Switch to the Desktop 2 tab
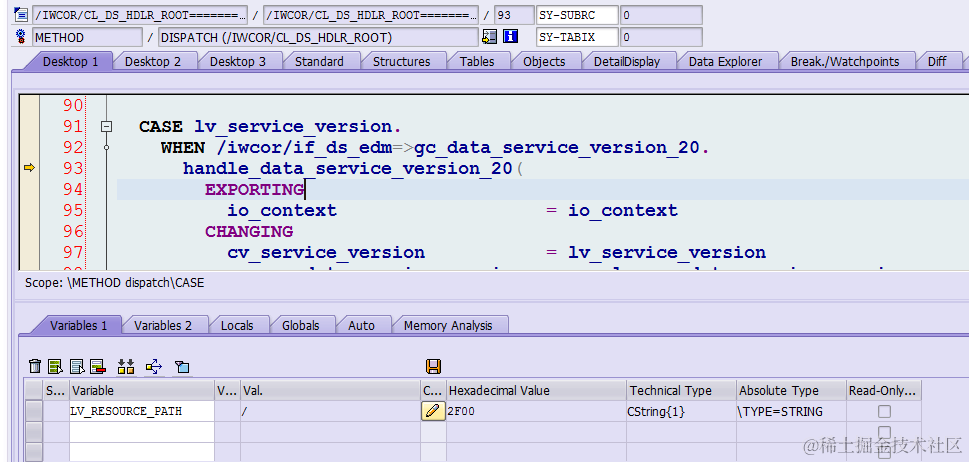This screenshot has height=462, width=969. point(153,61)
